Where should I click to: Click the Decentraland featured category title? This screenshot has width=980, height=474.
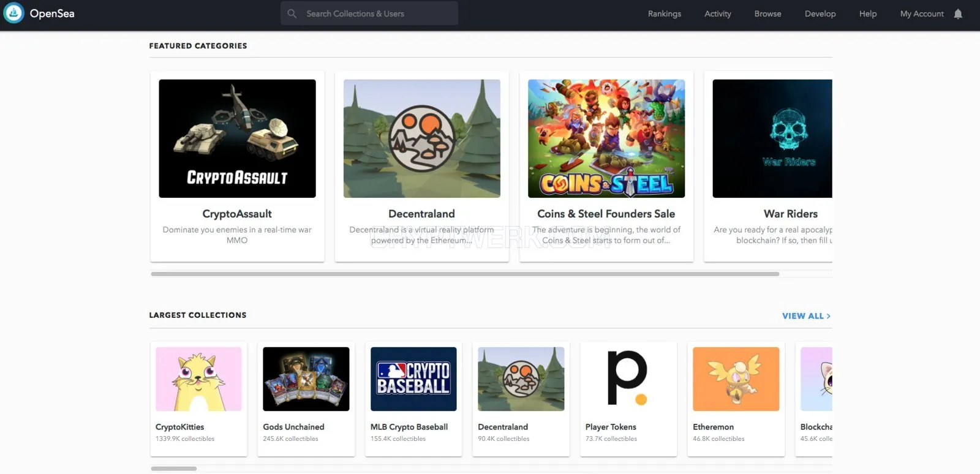click(x=421, y=214)
